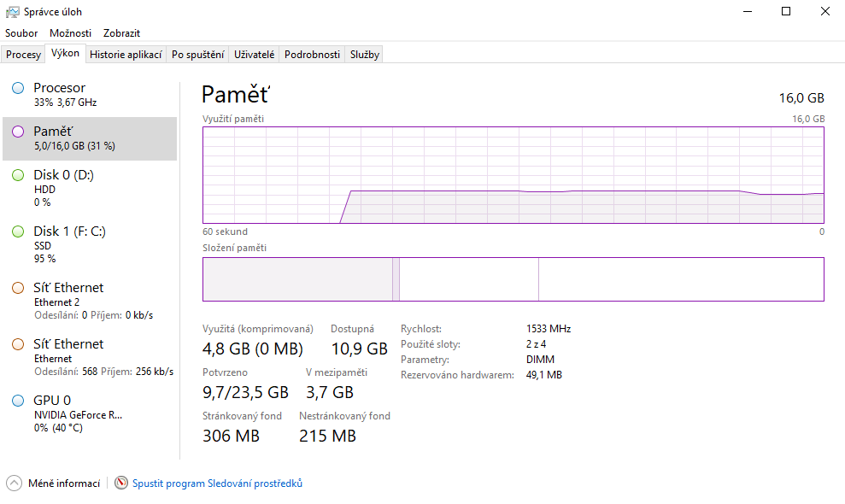
Task: Click the Task Manager title bar icon
Action: click(12, 12)
